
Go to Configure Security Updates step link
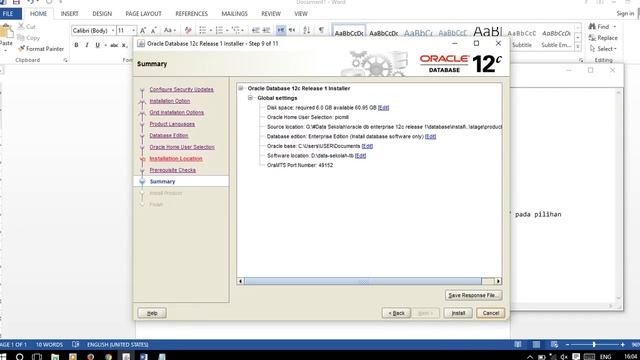181,89
